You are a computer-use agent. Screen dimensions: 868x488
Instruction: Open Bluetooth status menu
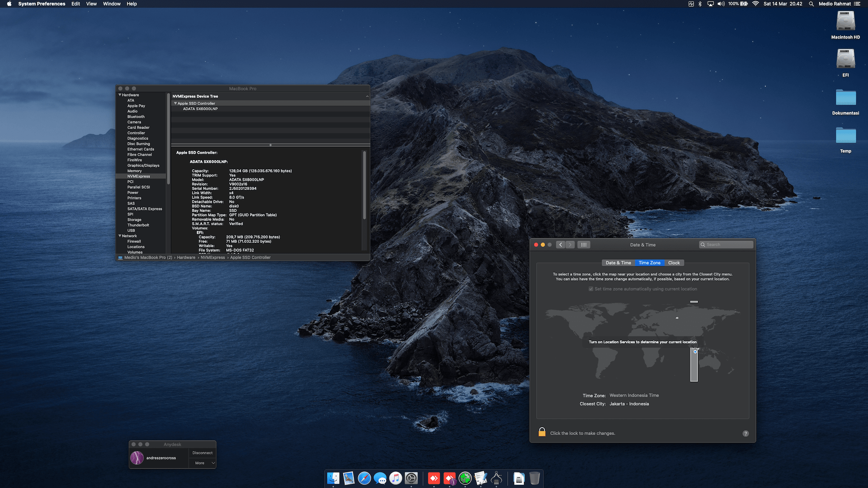tap(700, 4)
